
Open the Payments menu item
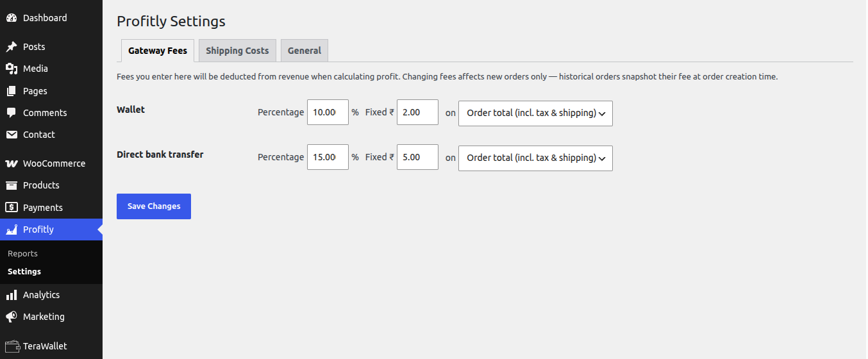(51, 208)
